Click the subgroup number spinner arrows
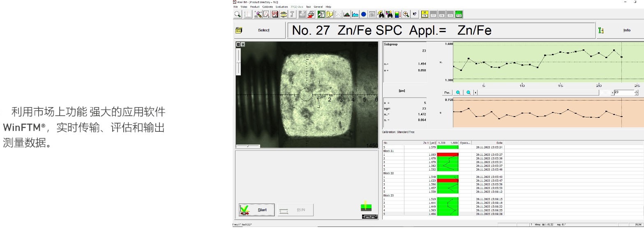This screenshot has height=229, width=644. coord(636,93)
